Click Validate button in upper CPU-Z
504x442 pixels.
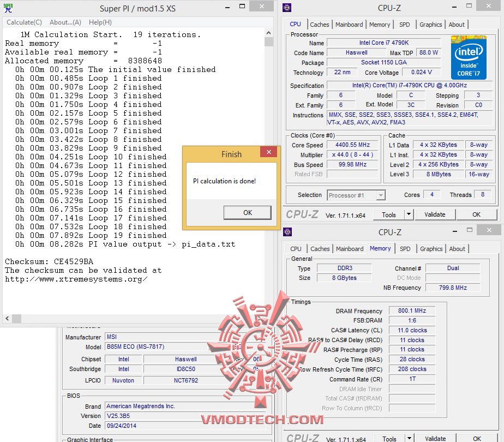[435, 215]
